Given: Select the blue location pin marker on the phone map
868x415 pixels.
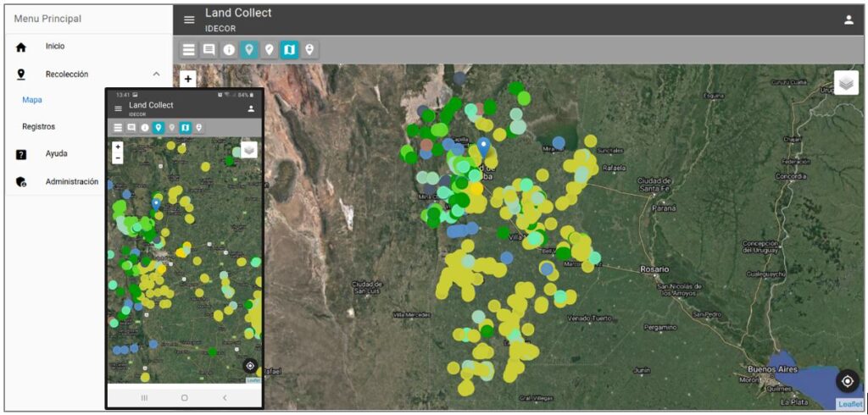Looking at the screenshot, I should [x=156, y=205].
